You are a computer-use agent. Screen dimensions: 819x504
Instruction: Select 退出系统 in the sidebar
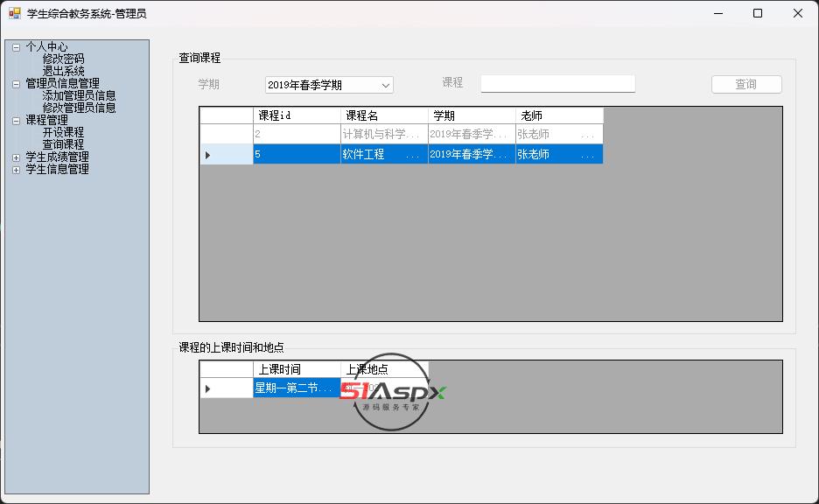[x=63, y=71]
